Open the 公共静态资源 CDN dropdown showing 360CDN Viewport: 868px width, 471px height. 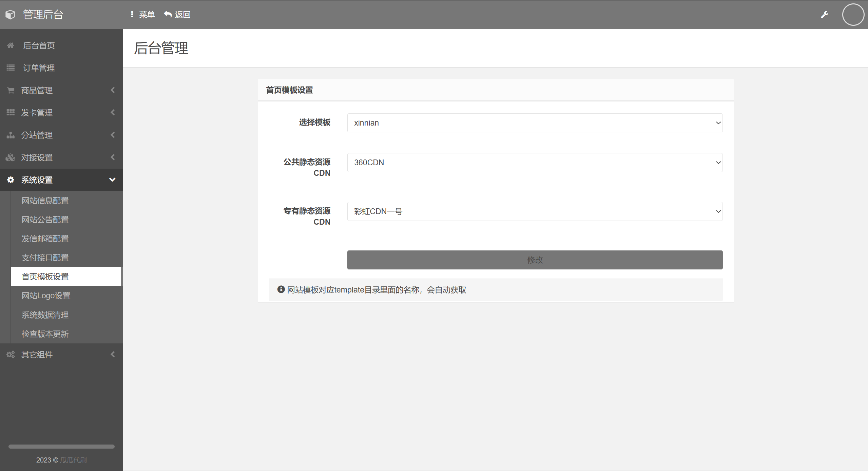pyautogui.click(x=535, y=163)
